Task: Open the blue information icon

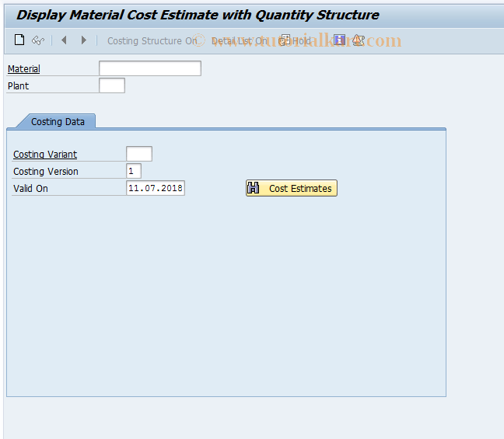Action: click(339, 40)
